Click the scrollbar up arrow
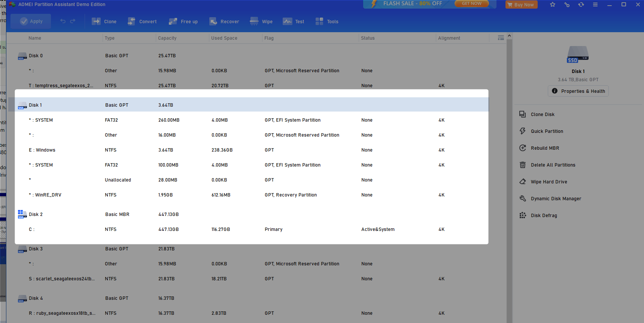This screenshot has height=323, width=644. 509,36
